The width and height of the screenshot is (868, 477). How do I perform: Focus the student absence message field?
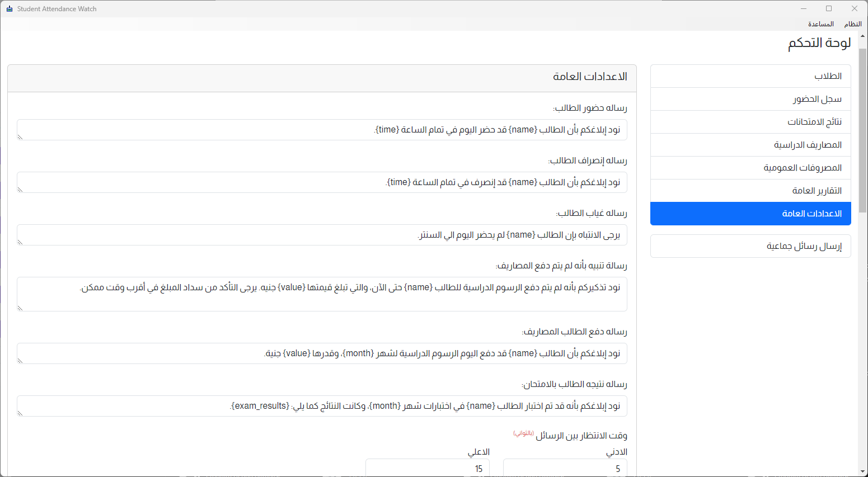[x=322, y=235]
